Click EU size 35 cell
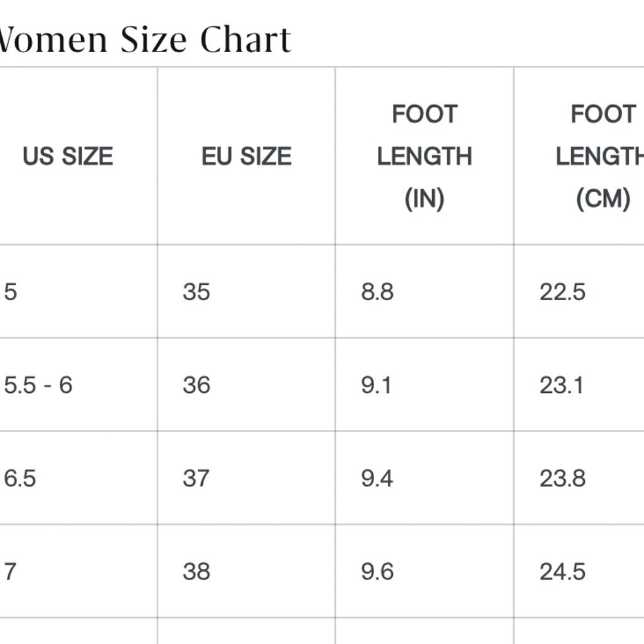The width and height of the screenshot is (644, 644). click(247, 292)
